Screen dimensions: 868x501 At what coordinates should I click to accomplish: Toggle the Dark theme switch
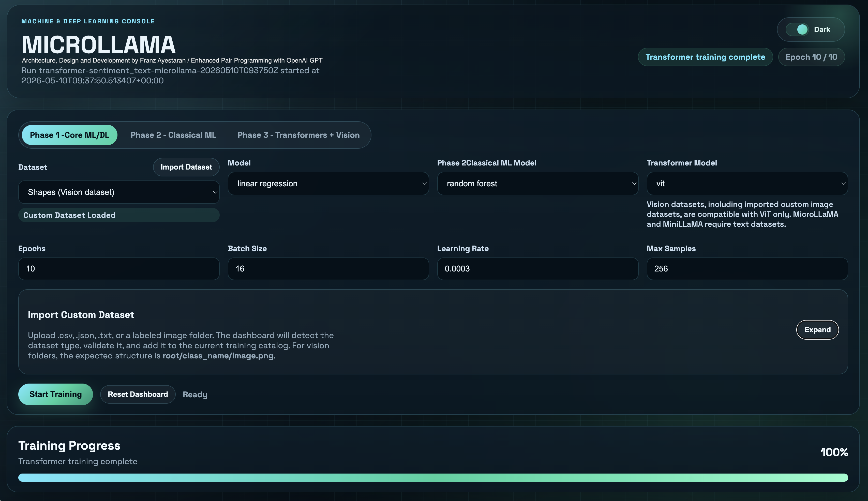(x=797, y=29)
